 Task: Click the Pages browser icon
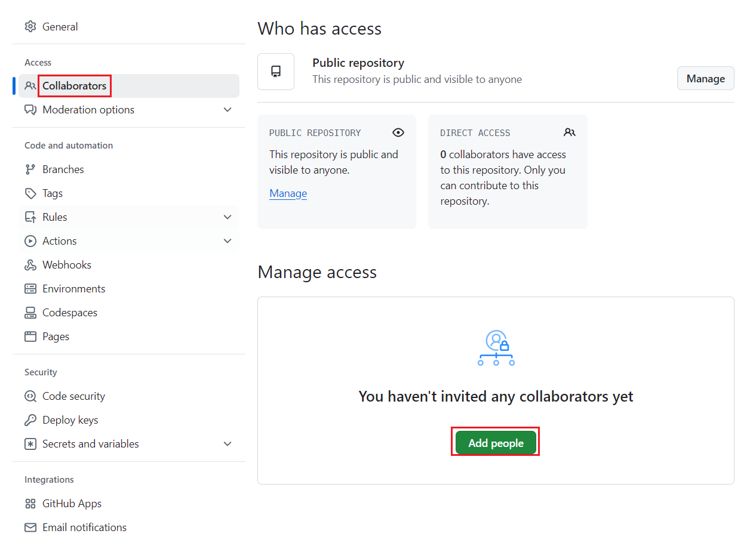tap(30, 337)
